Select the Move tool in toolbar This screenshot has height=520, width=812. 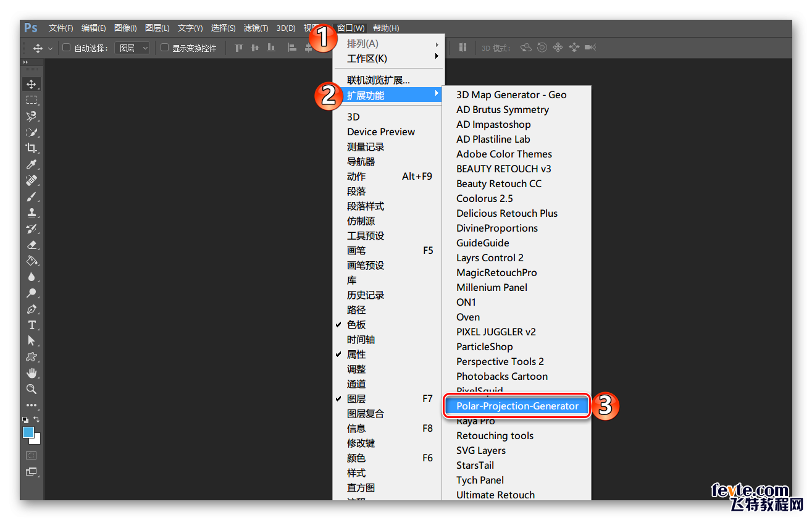pyautogui.click(x=31, y=84)
